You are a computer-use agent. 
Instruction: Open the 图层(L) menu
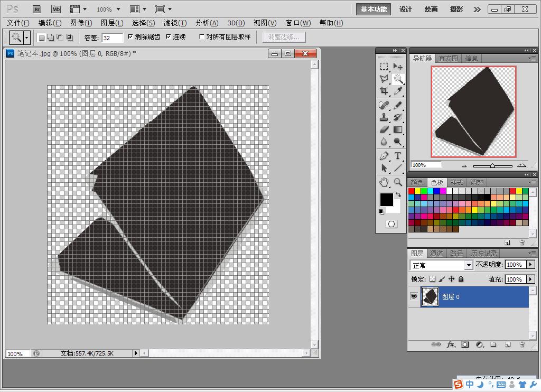tap(112, 23)
